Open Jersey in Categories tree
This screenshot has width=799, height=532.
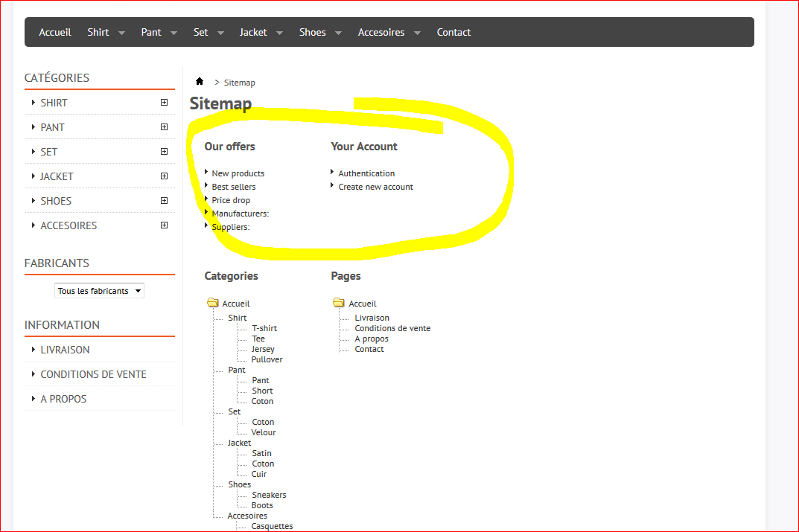(x=263, y=349)
